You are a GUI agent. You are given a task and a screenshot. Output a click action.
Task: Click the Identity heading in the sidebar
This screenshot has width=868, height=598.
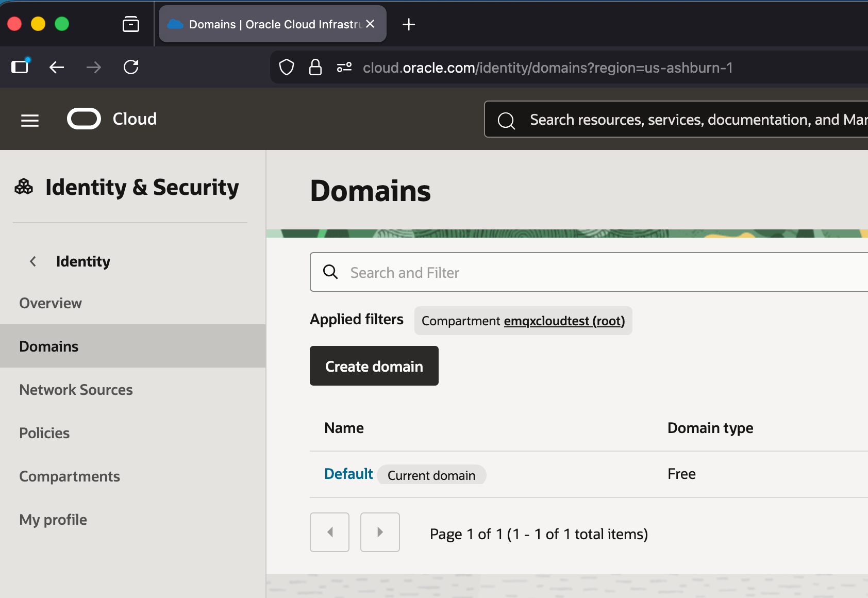[x=83, y=261]
